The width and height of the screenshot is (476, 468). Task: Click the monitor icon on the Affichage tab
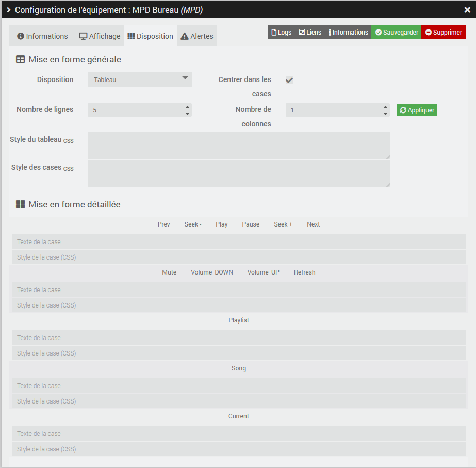coord(84,36)
